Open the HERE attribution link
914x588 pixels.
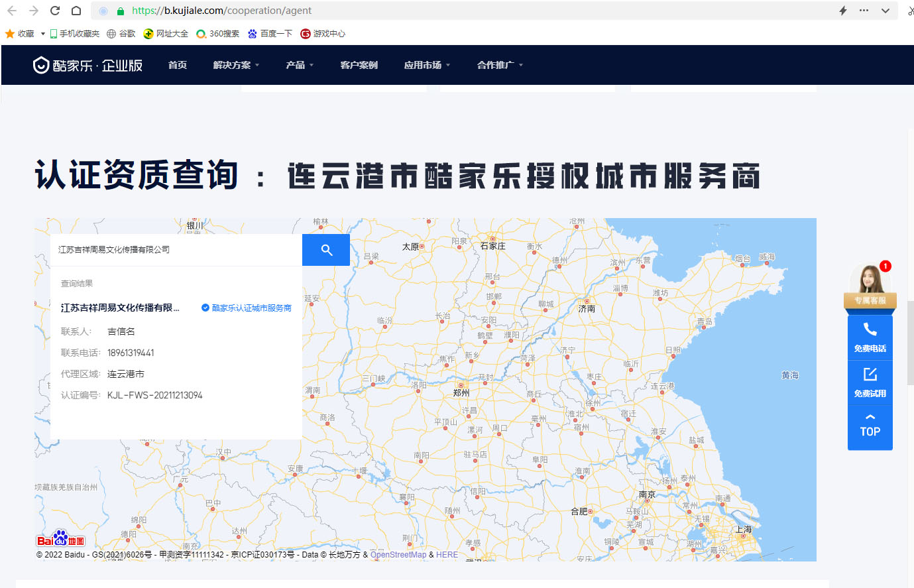coord(447,555)
